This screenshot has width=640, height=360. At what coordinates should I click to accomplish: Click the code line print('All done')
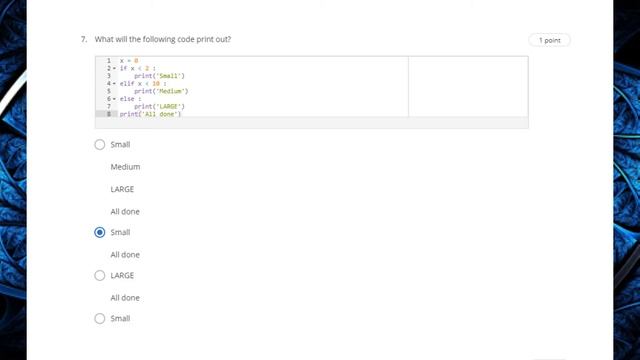pos(150,114)
